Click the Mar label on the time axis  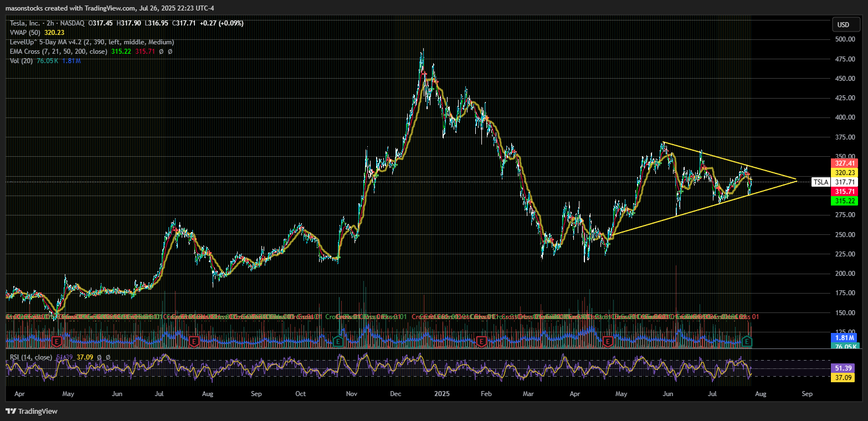pyautogui.click(x=528, y=394)
